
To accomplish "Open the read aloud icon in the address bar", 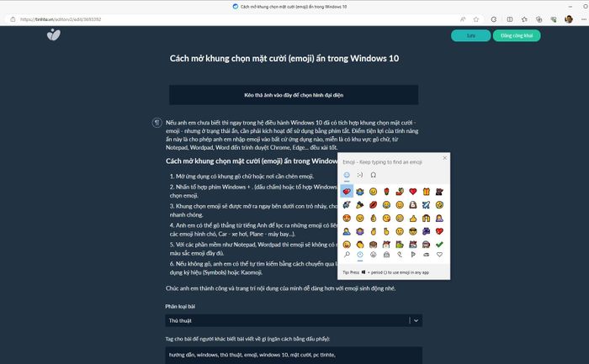I will coord(463,19).
